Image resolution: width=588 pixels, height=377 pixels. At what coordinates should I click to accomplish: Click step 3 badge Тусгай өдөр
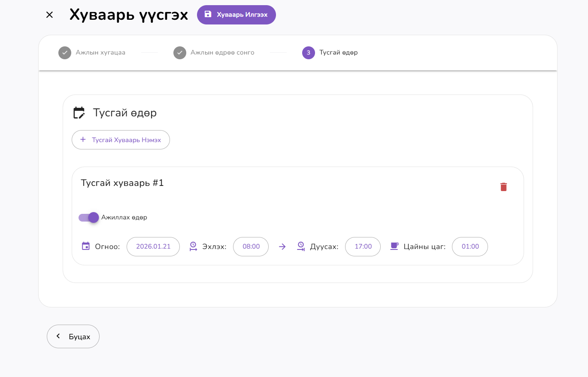[x=308, y=52]
